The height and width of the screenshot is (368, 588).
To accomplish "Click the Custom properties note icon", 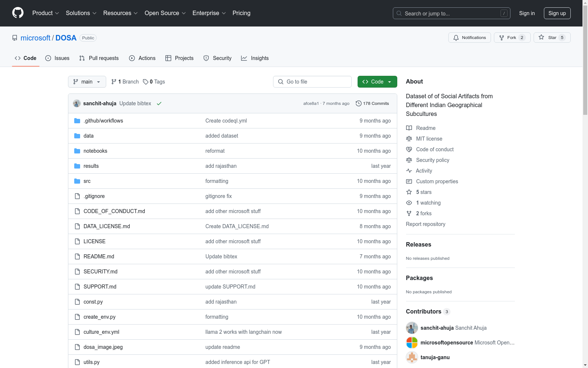I will [409, 181].
